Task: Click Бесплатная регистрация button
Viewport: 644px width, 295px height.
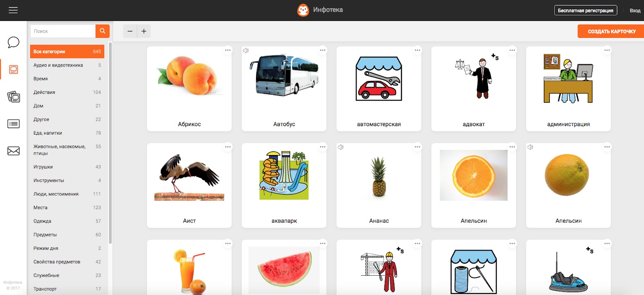Action: [586, 10]
